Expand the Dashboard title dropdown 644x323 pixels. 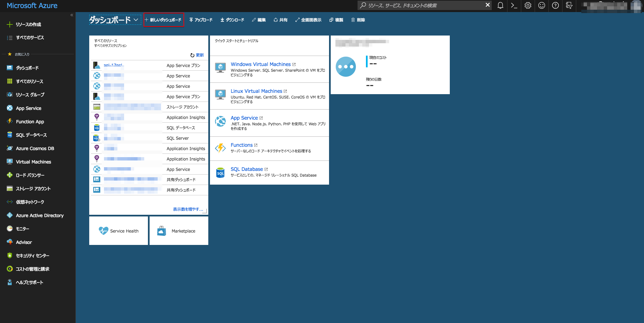(x=136, y=20)
